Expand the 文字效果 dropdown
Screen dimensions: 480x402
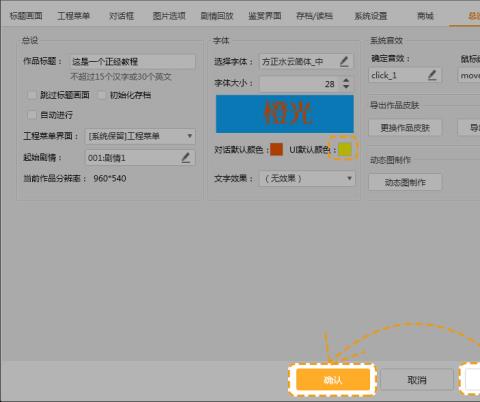[x=307, y=178]
